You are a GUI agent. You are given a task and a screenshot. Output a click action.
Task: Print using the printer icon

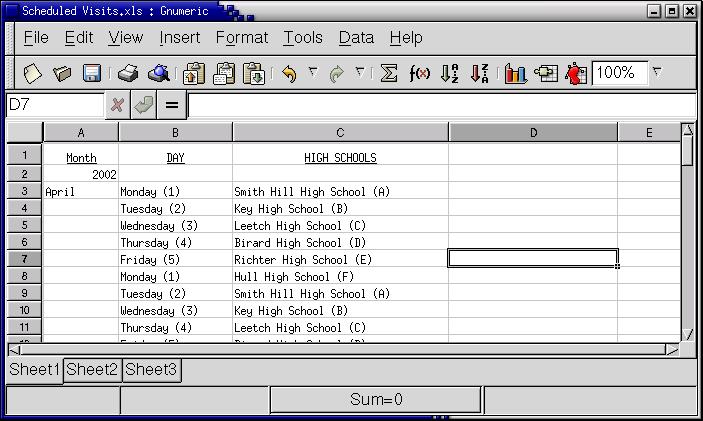128,73
